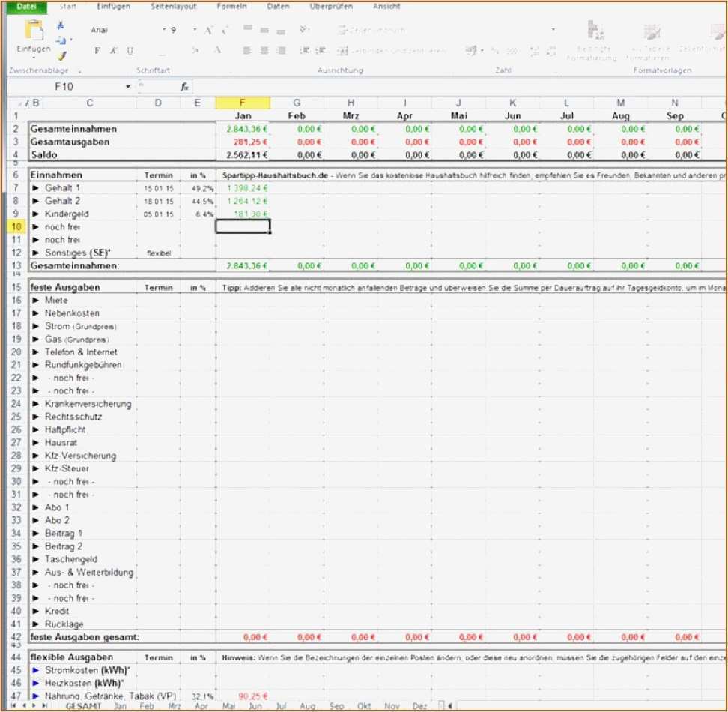Expand the Telefon & Internet row arrow

(x=35, y=352)
